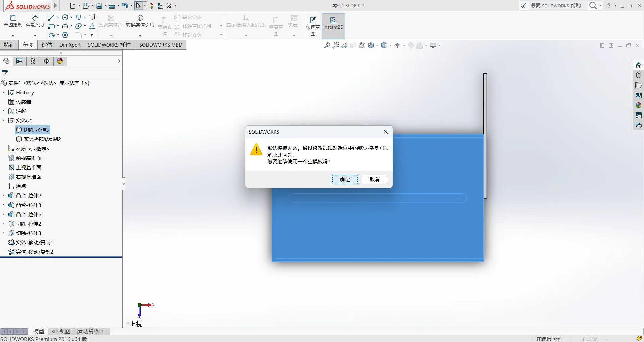The image size is (644, 342).
Task: Click the 传感器 sensors item
Action: pos(20,102)
